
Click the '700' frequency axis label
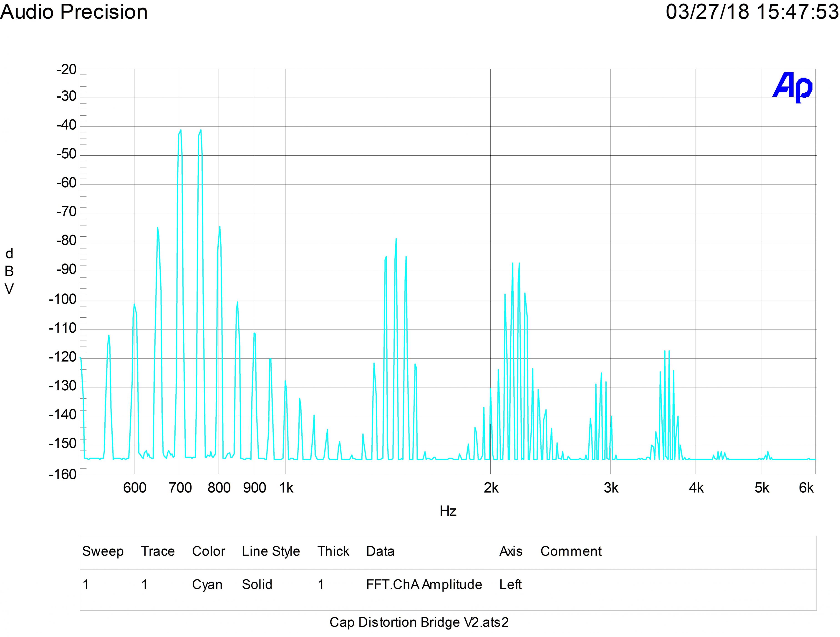pyautogui.click(x=180, y=488)
